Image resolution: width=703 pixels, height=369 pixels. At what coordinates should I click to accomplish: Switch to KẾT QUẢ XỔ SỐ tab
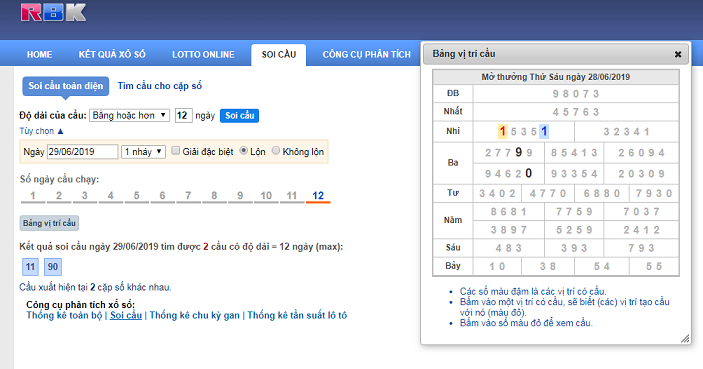[x=112, y=54]
